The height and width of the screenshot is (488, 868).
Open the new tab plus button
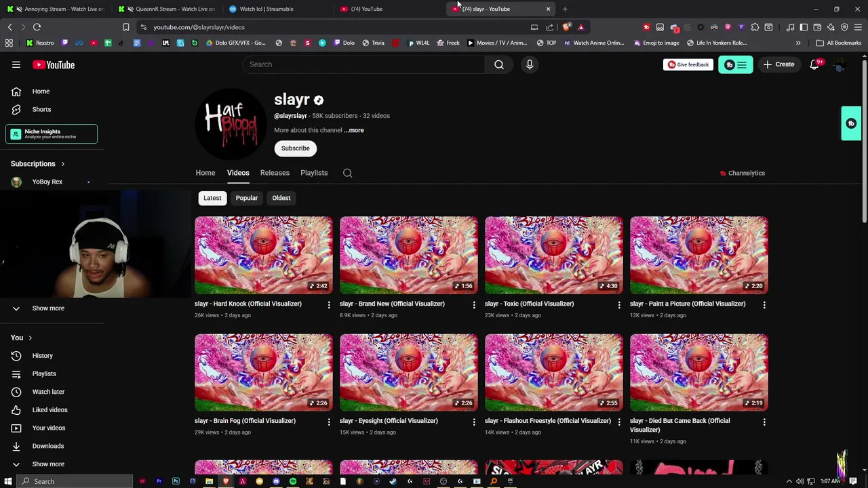(565, 9)
